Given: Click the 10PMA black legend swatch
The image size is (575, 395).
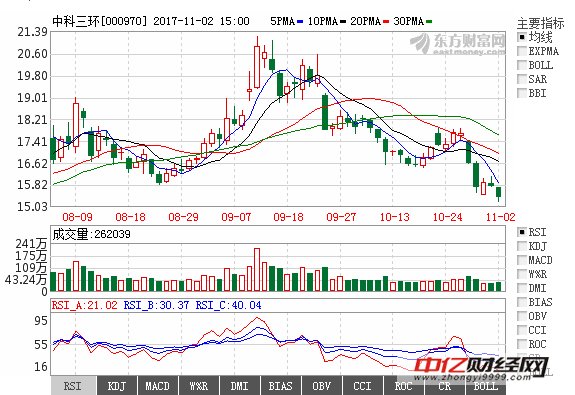Looking at the screenshot, I should (343, 22).
